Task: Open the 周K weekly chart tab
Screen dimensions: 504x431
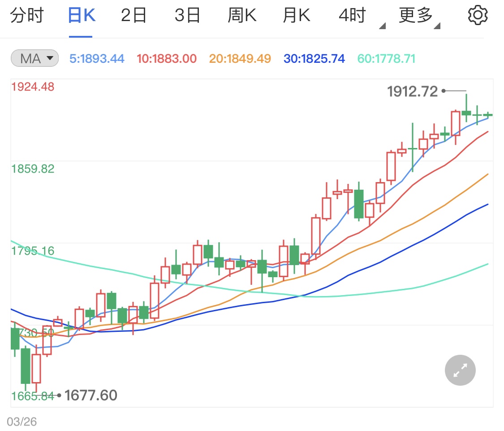Action: coord(242,15)
